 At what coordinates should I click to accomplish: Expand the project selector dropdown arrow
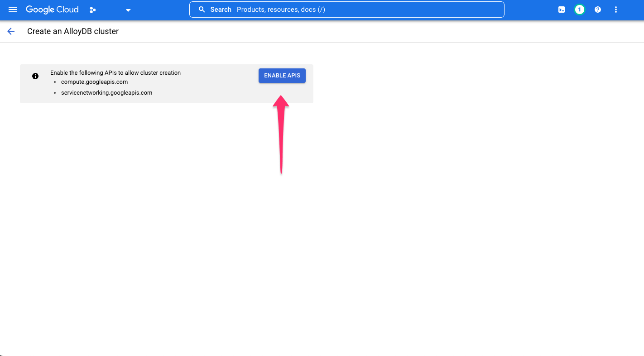[128, 10]
